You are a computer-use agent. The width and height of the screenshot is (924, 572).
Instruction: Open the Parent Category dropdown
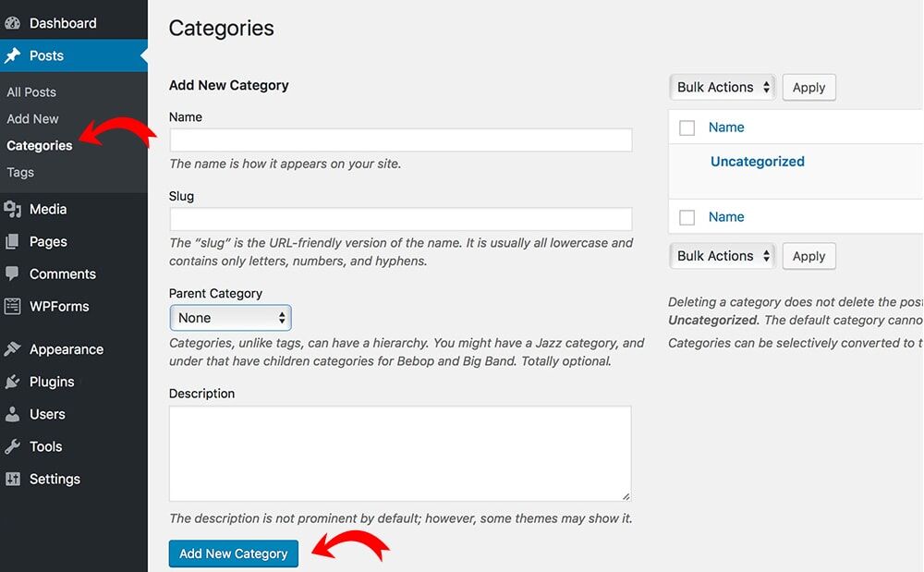coord(230,318)
